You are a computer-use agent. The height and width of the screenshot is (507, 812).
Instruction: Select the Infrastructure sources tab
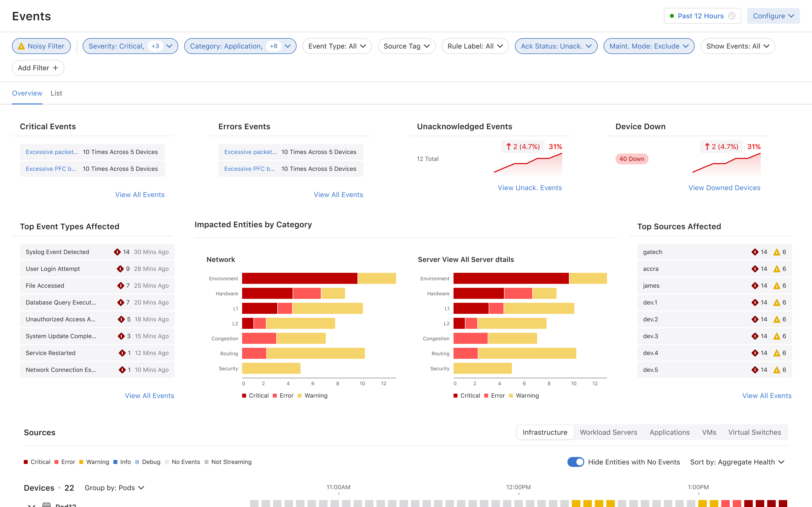coord(545,432)
